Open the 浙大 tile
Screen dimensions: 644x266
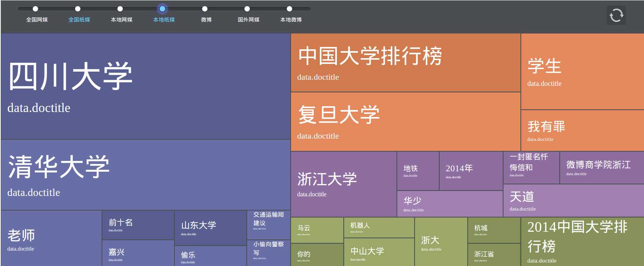pyautogui.click(x=441, y=242)
